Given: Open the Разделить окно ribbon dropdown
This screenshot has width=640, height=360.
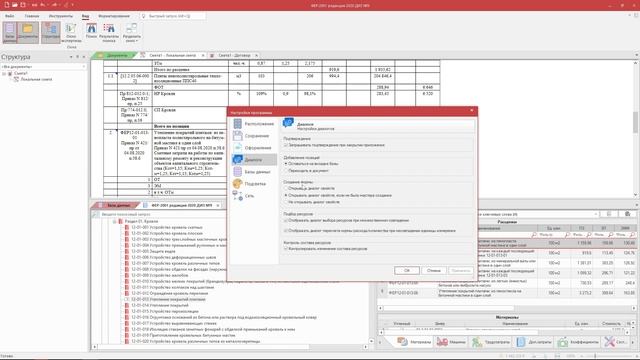Looking at the screenshot, I should 131,33.
